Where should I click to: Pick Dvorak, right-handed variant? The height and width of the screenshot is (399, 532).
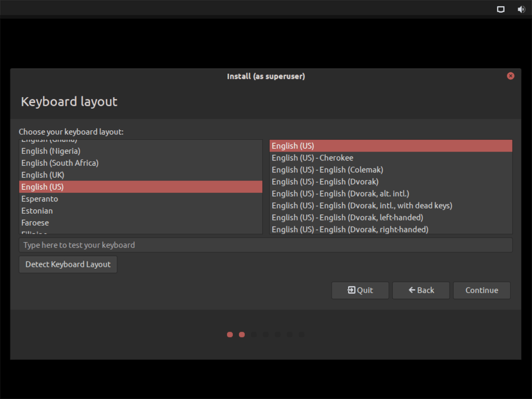(x=350, y=229)
